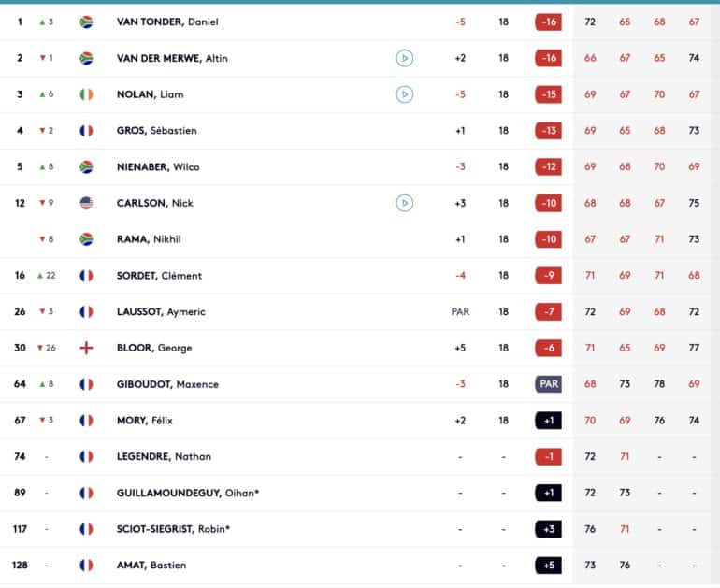
Task: Click Bloor's round four score 77
Action: 694,348
